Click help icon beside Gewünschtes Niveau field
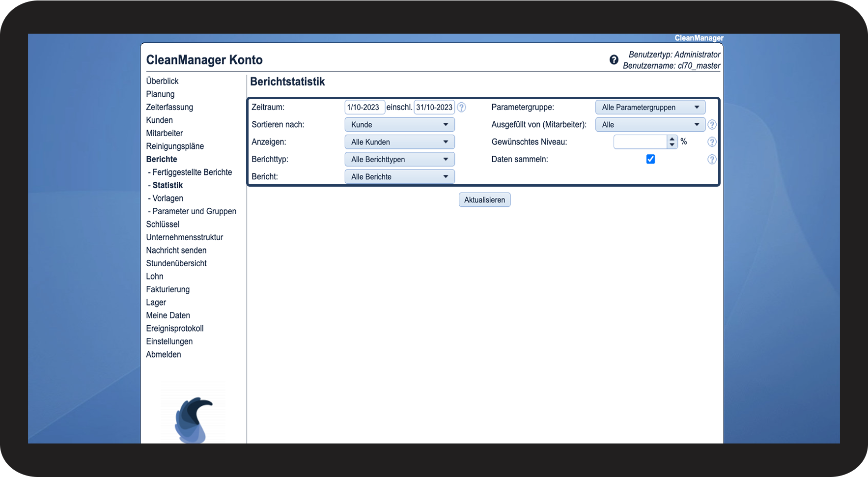868x477 pixels. tap(711, 142)
